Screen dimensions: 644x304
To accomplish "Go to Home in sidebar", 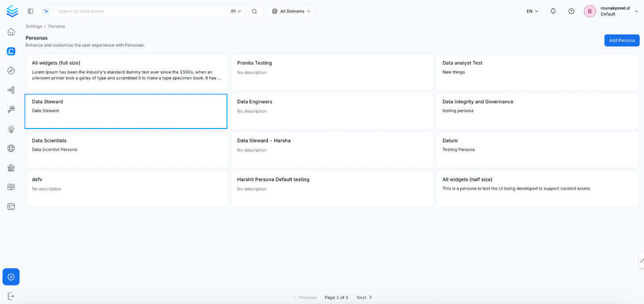I will [x=11, y=32].
